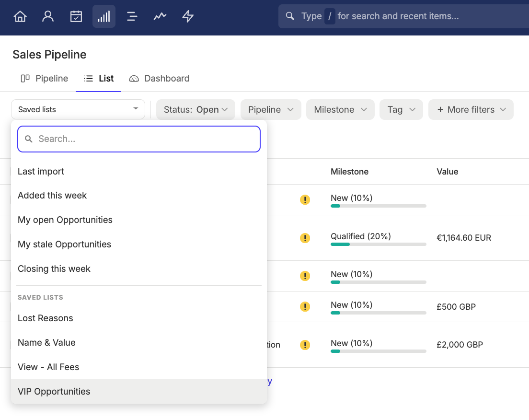Open the Sales Pipeline bar-chart icon
The width and height of the screenshot is (529, 420).
(x=104, y=16)
